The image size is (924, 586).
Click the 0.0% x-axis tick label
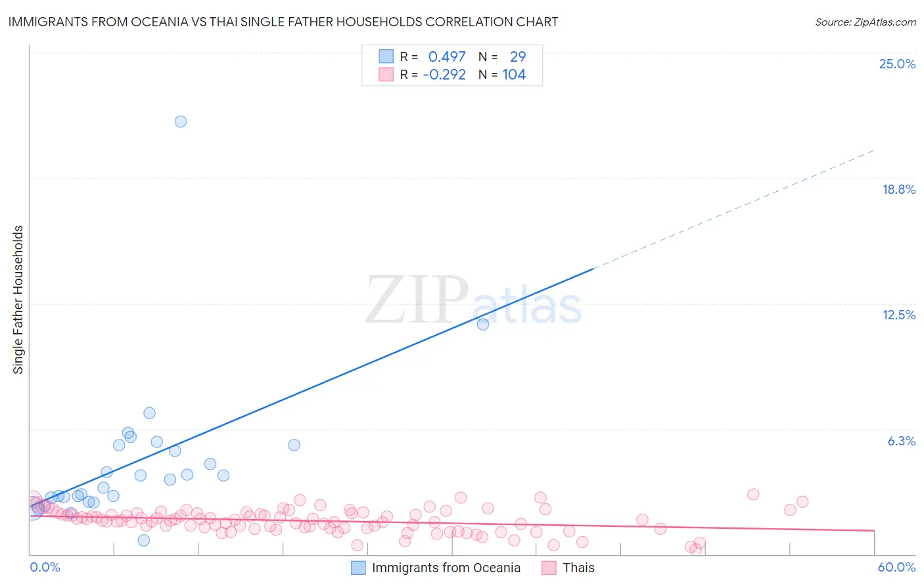click(45, 567)
